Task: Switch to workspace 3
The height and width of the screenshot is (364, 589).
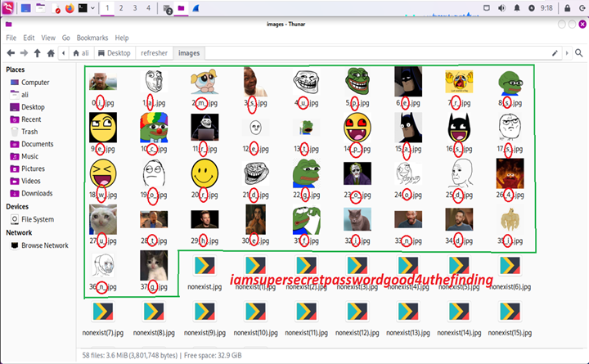Action: click(135, 8)
